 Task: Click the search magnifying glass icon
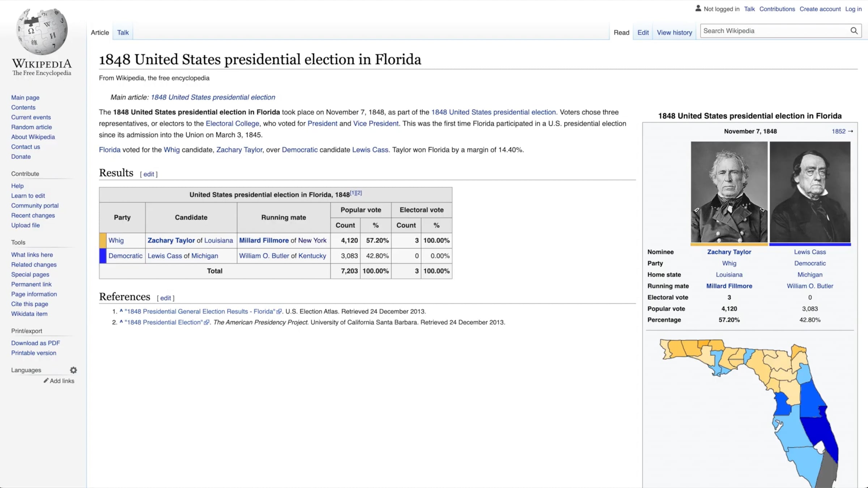[854, 31]
